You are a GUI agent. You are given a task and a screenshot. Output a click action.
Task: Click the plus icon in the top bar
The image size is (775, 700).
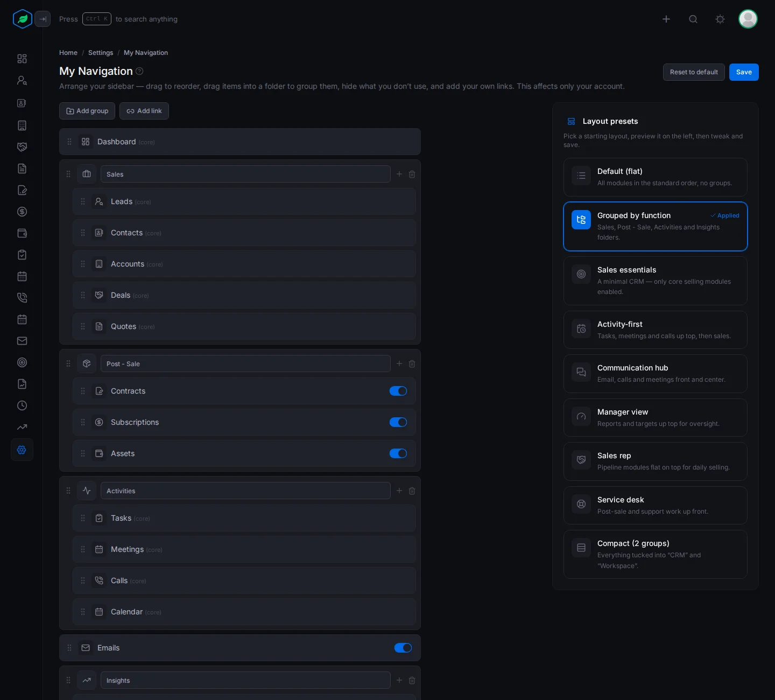tap(666, 19)
